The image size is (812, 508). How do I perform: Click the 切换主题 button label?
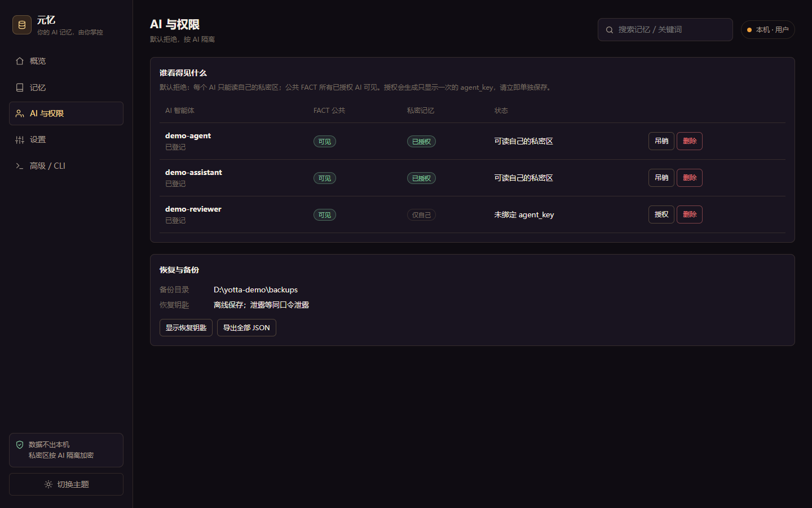tap(73, 484)
